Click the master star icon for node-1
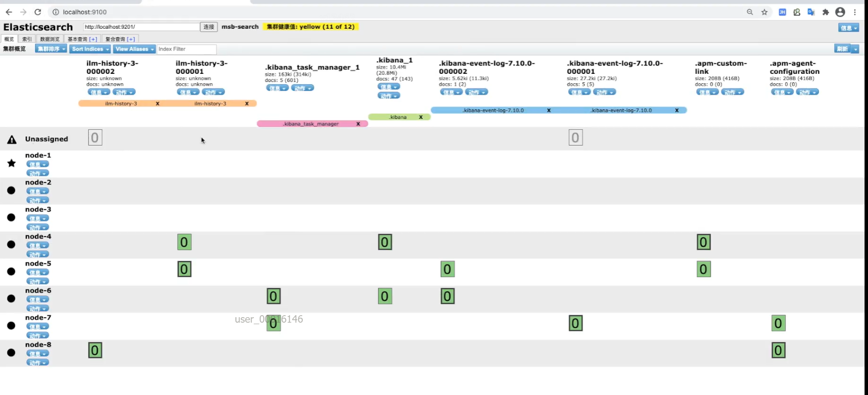The height and width of the screenshot is (395, 868). pyautogui.click(x=11, y=163)
